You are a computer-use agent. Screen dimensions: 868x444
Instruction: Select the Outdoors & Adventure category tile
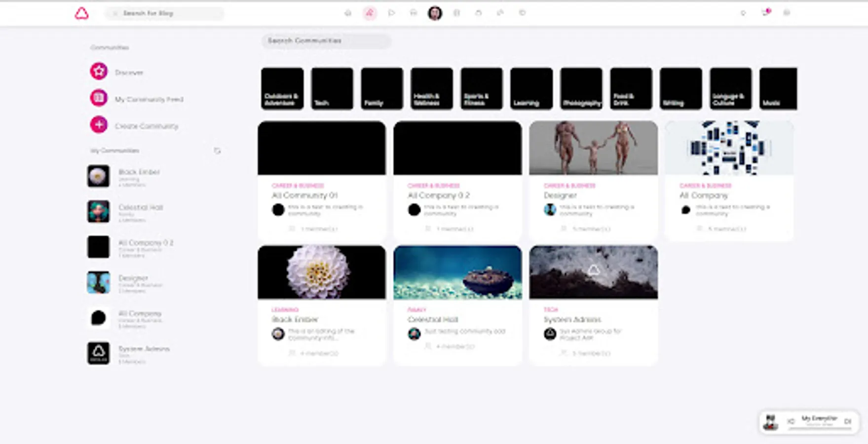[x=282, y=89]
